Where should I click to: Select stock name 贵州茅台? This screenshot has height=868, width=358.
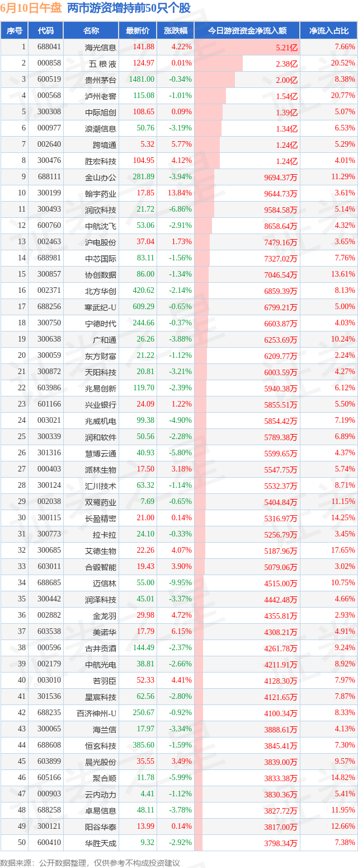click(x=101, y=80)
